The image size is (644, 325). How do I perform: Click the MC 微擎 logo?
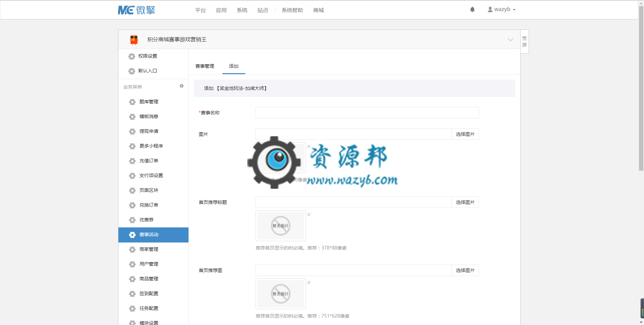point(137,10)
